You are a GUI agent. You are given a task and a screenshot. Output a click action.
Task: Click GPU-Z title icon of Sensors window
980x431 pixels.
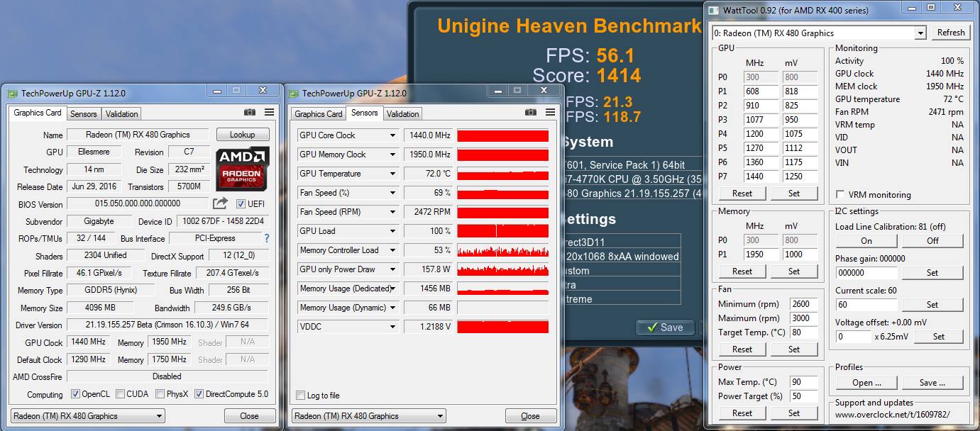294,93
